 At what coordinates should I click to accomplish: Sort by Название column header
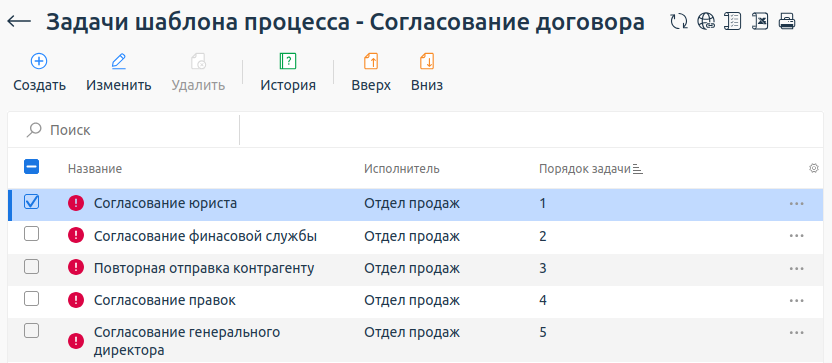point(95,169)
